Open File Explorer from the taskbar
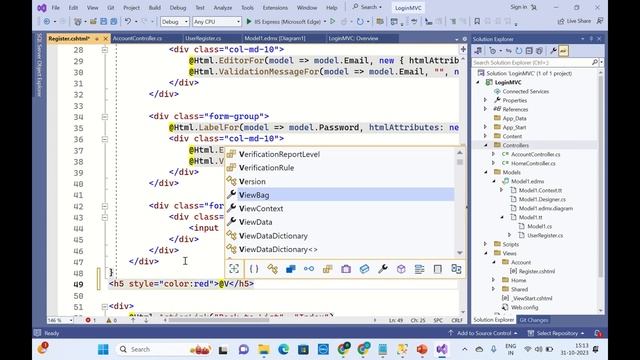 263,349
